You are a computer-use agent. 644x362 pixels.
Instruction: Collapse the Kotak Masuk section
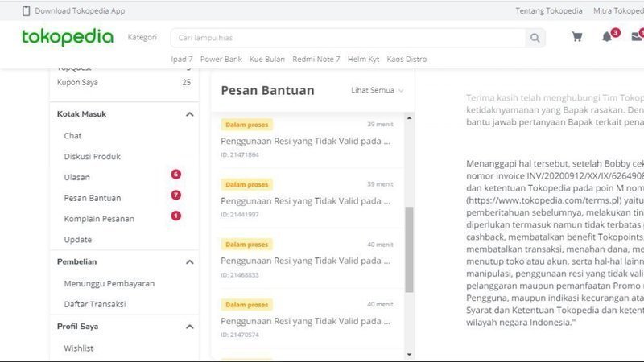[189, 114]
